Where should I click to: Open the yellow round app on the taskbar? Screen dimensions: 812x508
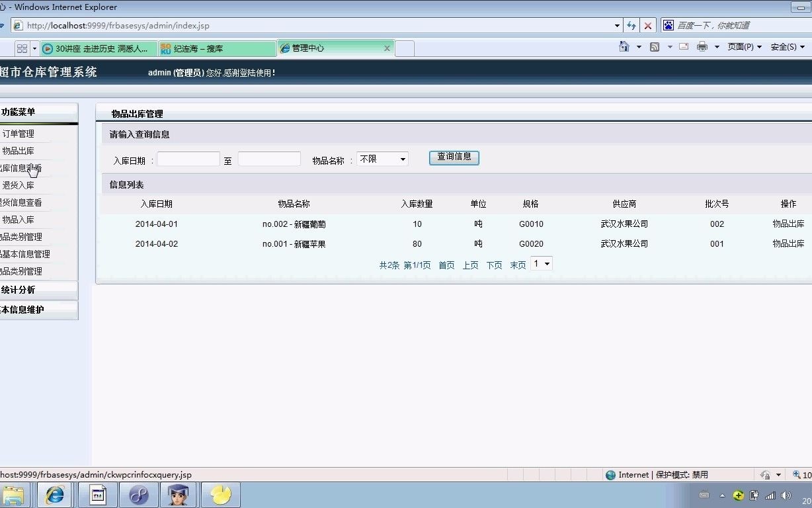click(x=220, y=495)
